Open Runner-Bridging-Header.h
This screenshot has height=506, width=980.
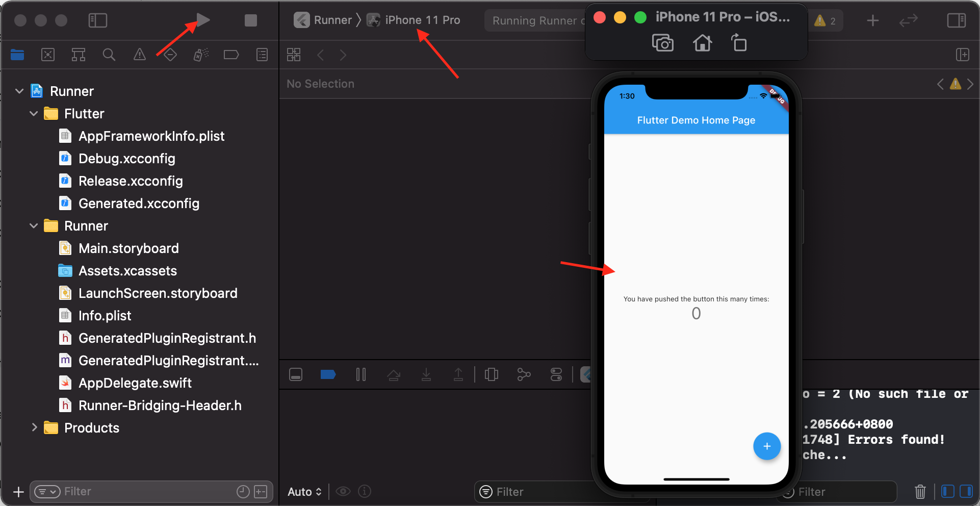pyautogui.click(x=160, y=406)
